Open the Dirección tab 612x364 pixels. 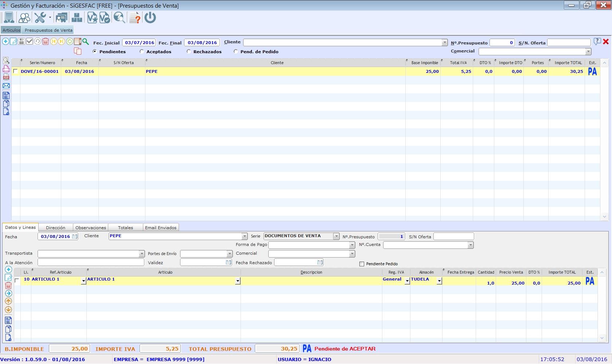tap(56, 227)
